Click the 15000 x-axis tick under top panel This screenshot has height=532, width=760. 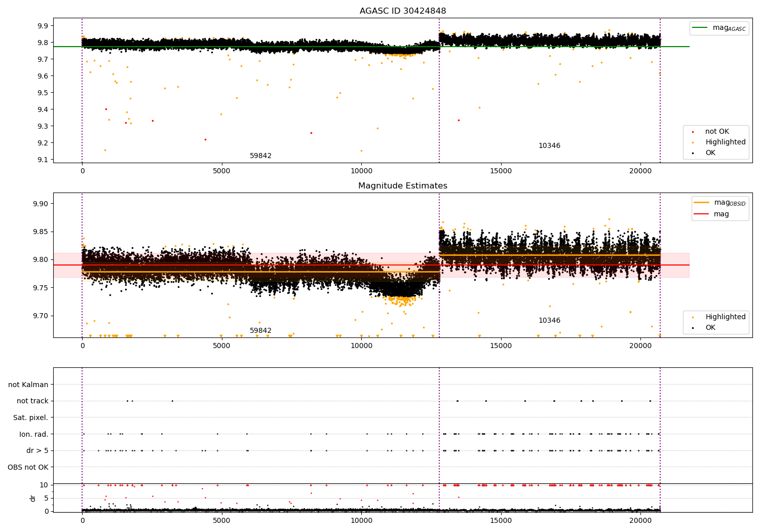click(501, 171)
